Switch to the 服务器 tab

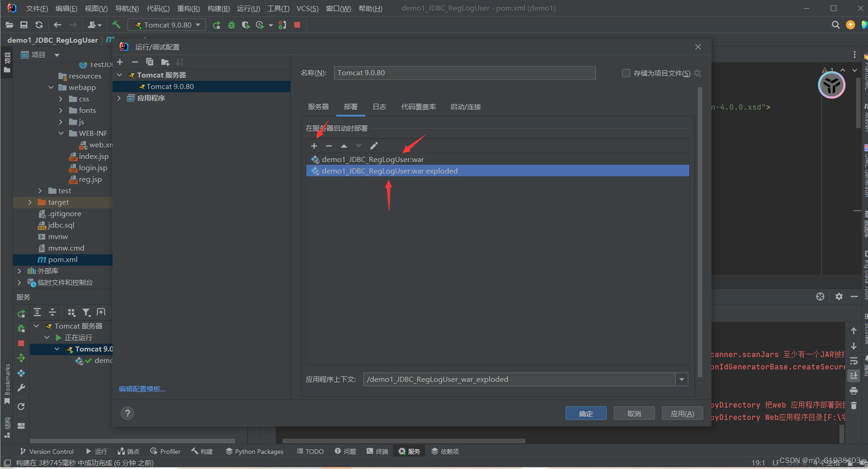tap(318, 106)
